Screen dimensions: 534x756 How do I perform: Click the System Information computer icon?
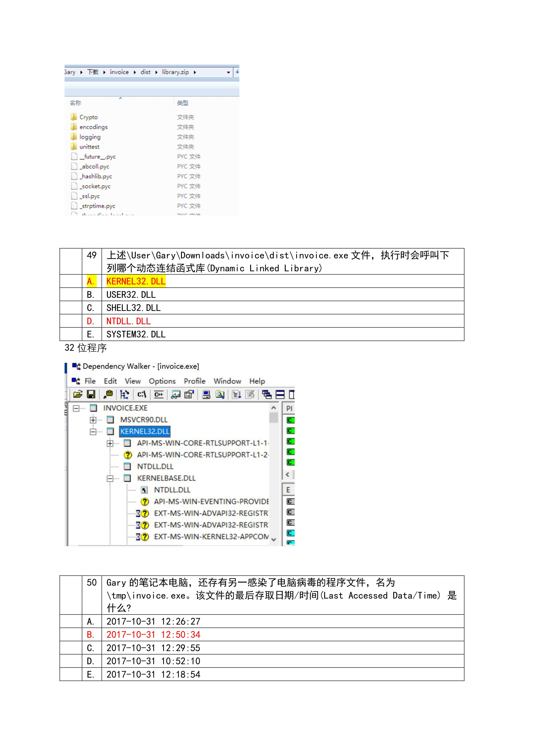click(206, 394)
